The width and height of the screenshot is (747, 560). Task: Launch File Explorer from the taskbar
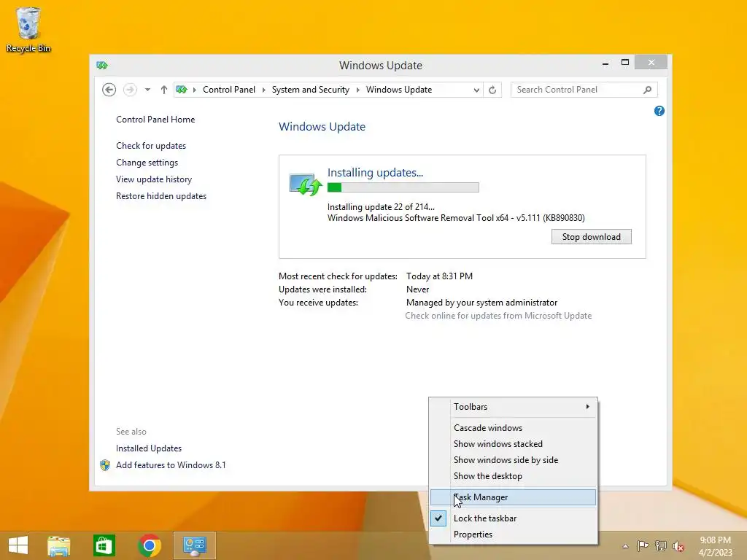coord(59,545)
